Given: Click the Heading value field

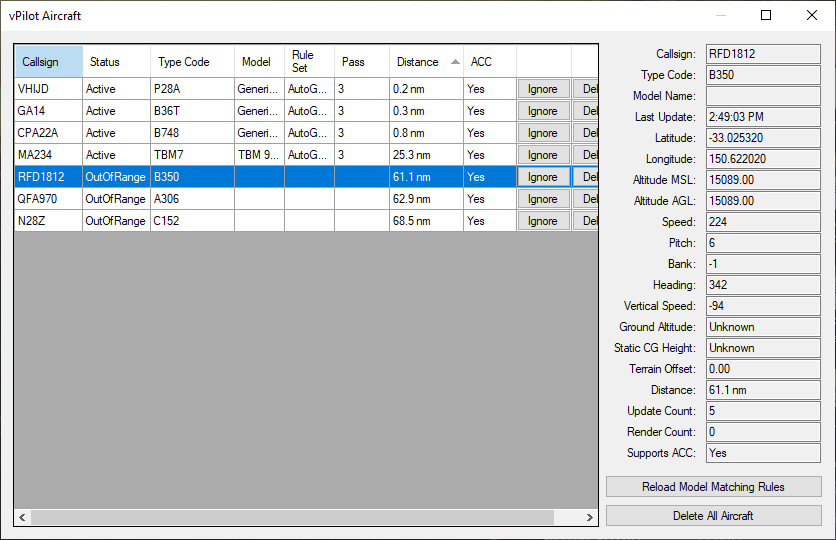Looking at the screenshot, I should pos(762,285).
